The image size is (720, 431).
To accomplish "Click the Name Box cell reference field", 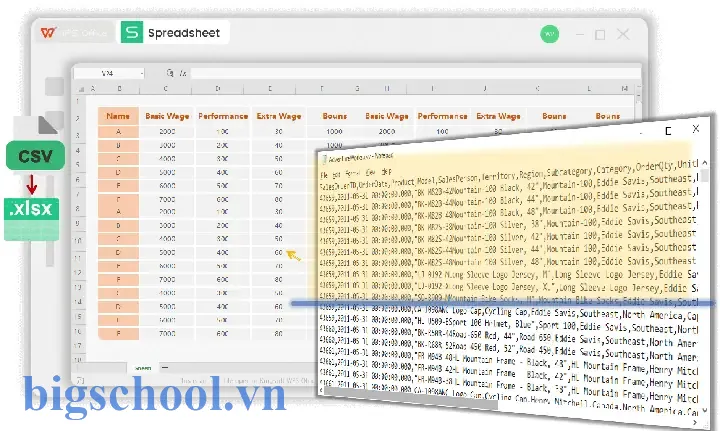I will [107, 73].
